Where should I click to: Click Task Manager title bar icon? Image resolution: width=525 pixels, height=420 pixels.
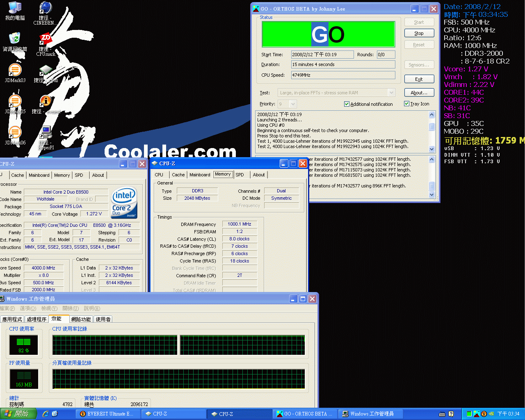pyautogui.click(x=2, y=299)
